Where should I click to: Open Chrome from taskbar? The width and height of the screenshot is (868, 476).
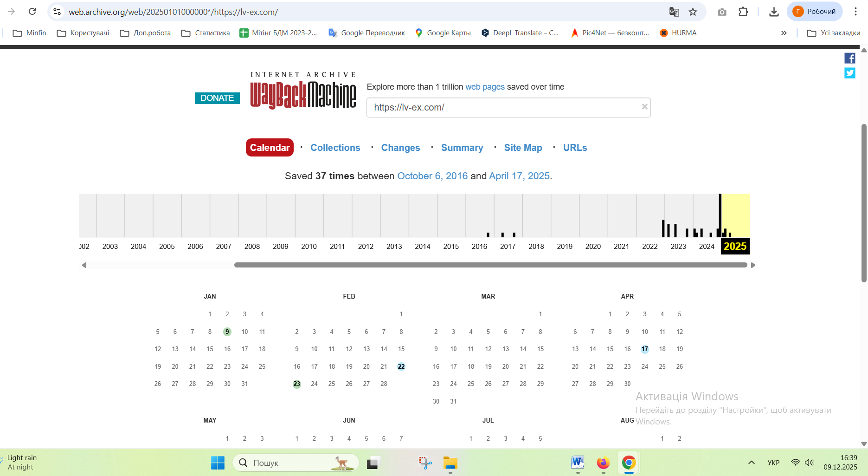[629, 463]
